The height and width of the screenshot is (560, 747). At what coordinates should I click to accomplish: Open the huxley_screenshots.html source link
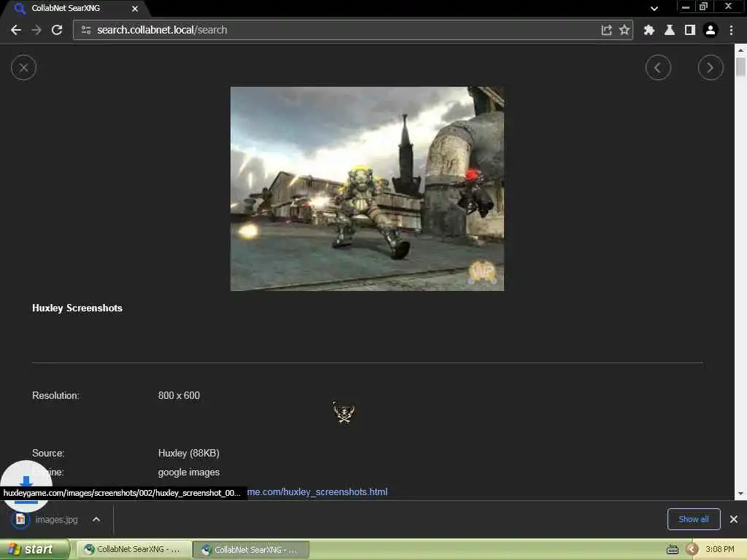[x=317, y=492]
